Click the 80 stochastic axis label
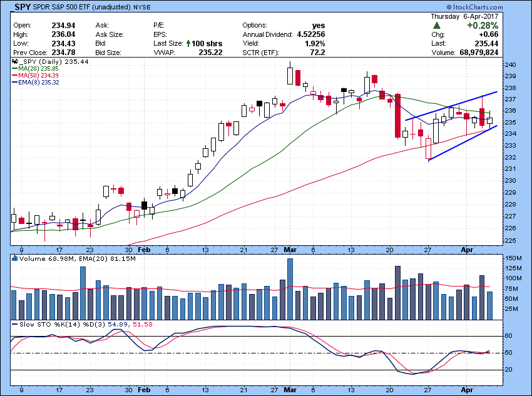Viewport: 532px width, 396px height. 509,336
